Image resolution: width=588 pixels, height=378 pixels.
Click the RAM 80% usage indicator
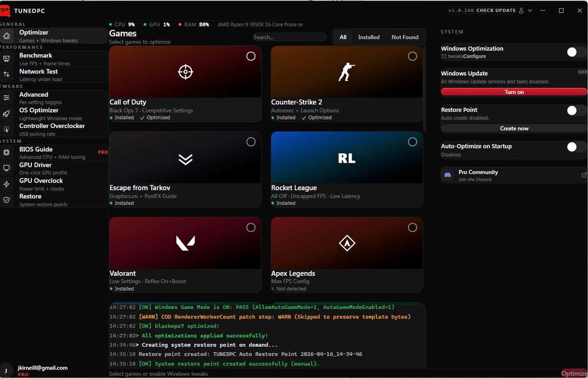pos(194,24)
